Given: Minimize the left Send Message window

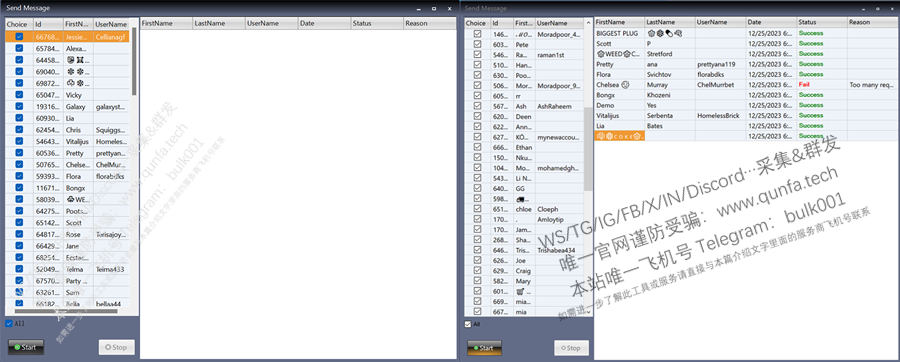Looking at the screenshot, I should [418, 9].
